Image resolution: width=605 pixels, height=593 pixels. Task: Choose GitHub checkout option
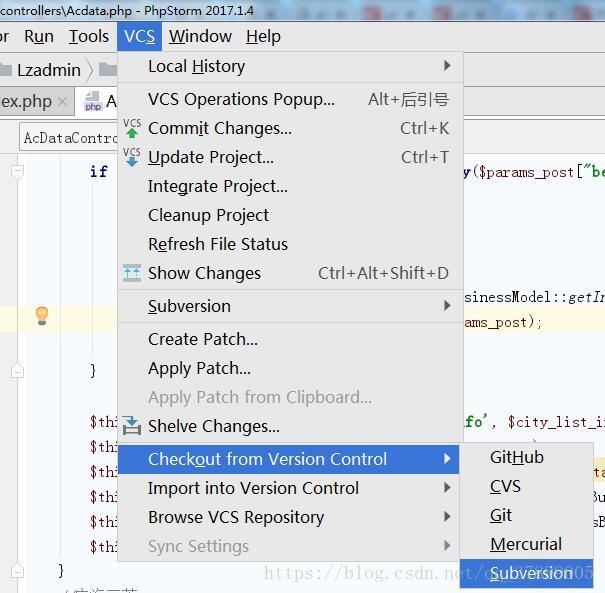(x=526, y=458)
